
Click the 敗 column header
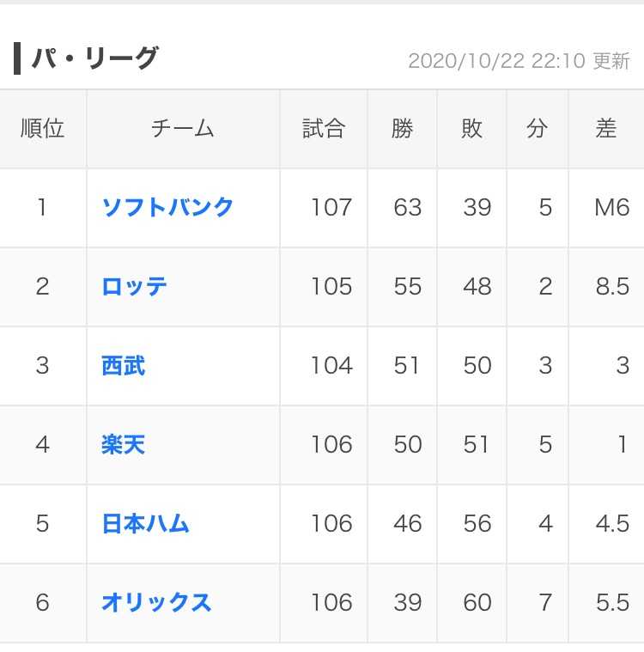click(471, 129)
